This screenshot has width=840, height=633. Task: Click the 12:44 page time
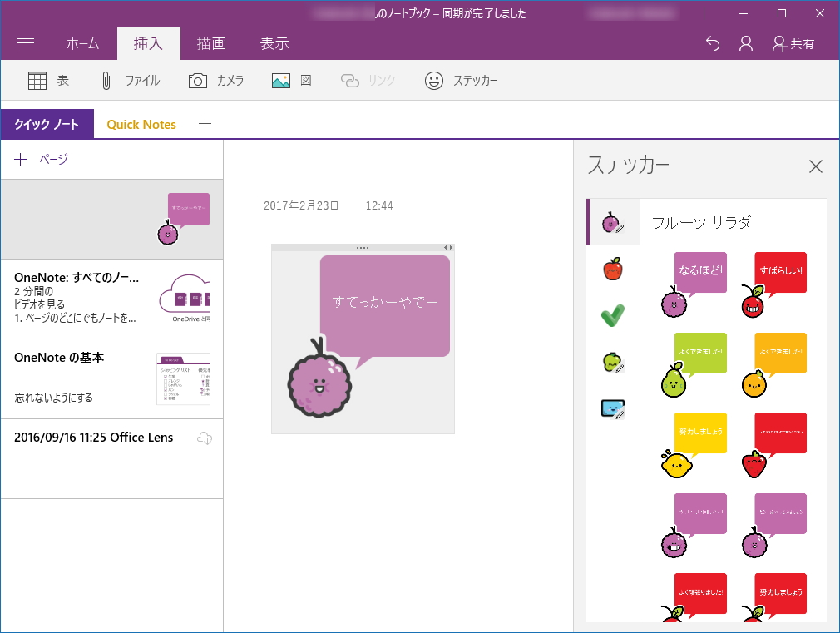[379, 205]
